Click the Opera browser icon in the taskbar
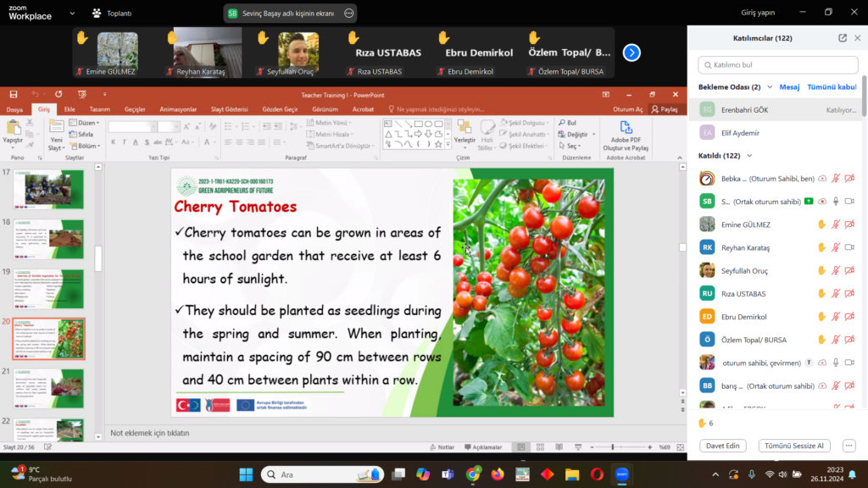This screenshot has height=488, width=868. pyautogui.click(x=597, y=474)
